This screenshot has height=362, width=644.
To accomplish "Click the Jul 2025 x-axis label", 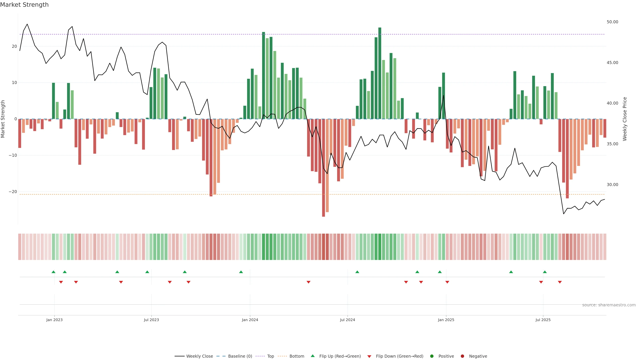I will 543,320.
